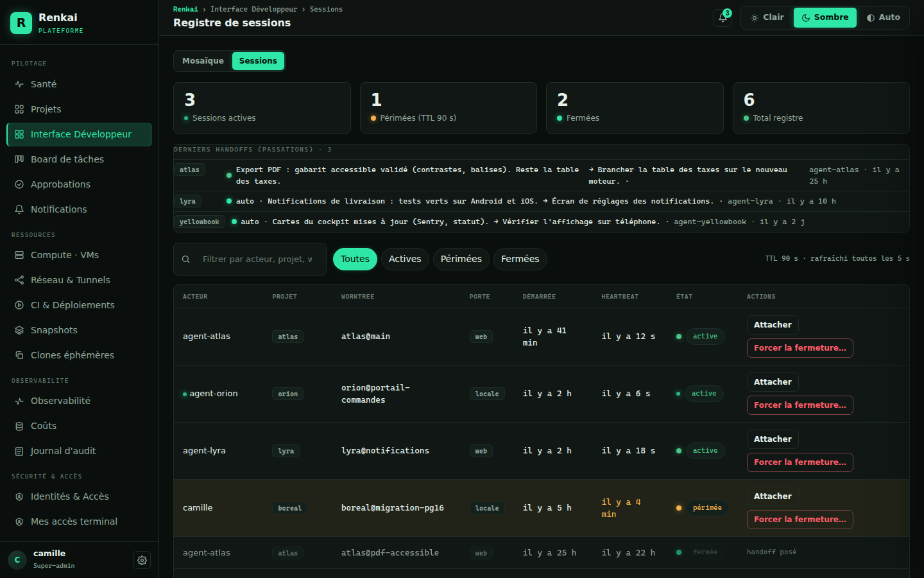Switch theme to Clair

[767, 17]
